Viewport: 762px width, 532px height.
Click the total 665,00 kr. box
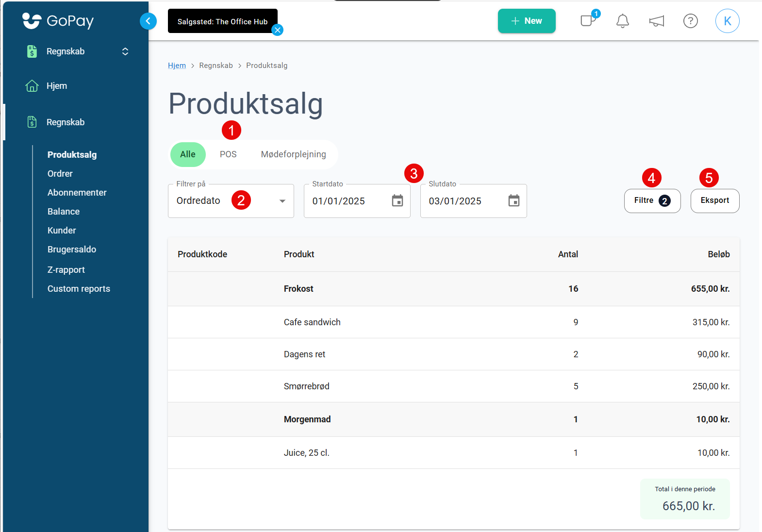coord(685,499)
